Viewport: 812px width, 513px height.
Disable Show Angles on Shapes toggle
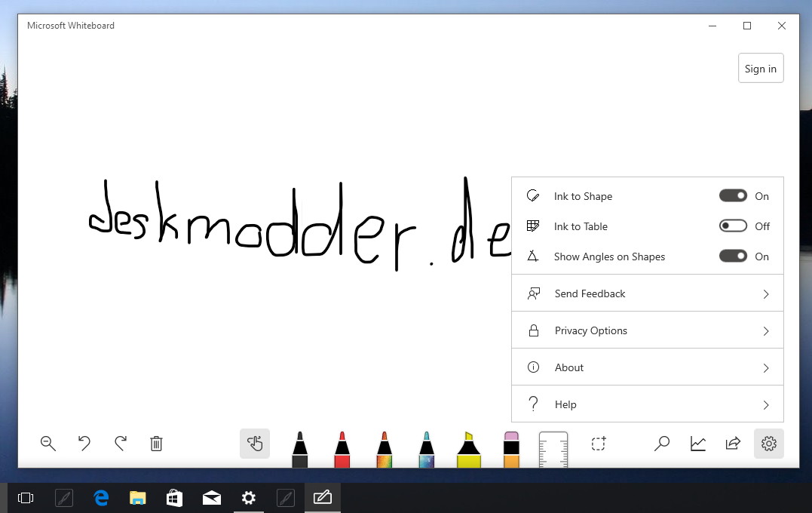pyautogui.click(x=733, y=256)
